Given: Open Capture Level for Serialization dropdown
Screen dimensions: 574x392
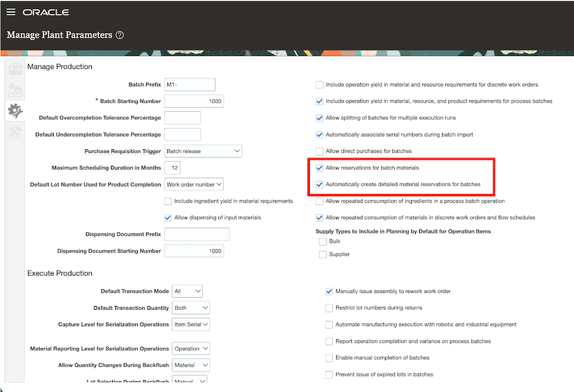Looking at the screenshot, I should pyautogui.click(x=191, y=324).
